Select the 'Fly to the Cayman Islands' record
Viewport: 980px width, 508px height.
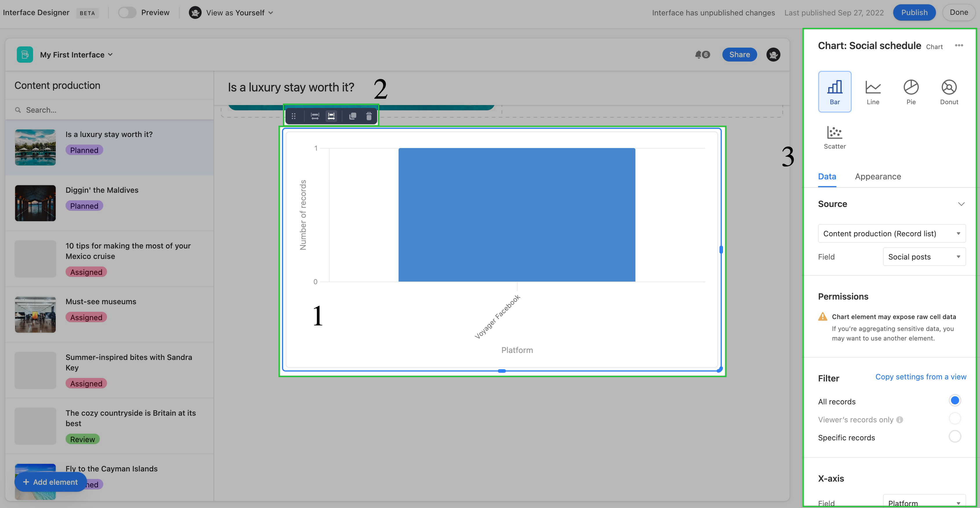109,478
